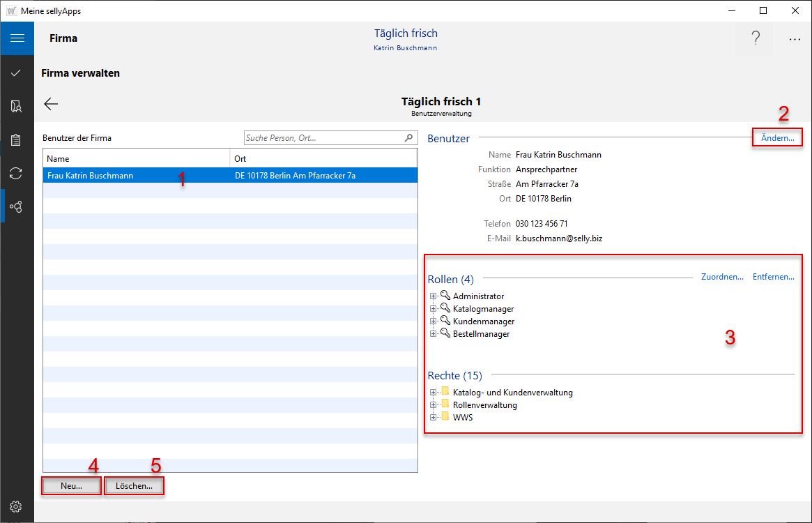Select the clipboard orders sidebar icon

[x=17, y=139]
